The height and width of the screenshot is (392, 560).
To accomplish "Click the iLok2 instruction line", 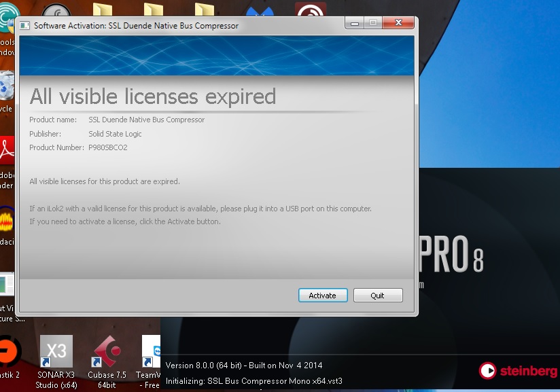I will [200, 209].
